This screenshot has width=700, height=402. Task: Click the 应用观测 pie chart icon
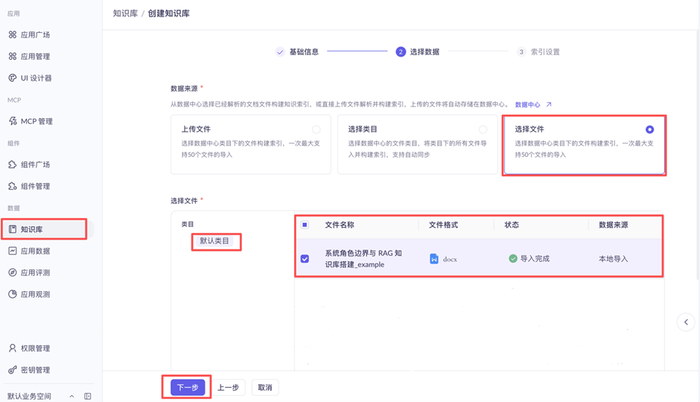(12, 294)
